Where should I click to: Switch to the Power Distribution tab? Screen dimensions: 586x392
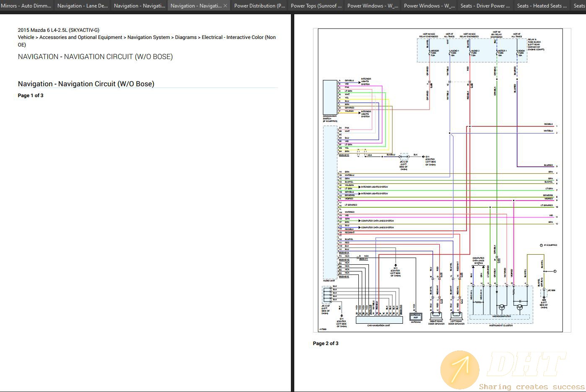259,6
